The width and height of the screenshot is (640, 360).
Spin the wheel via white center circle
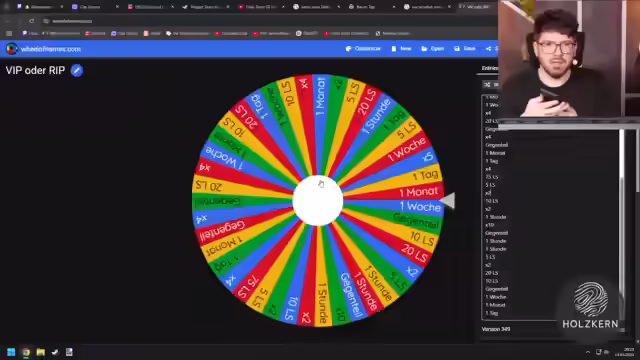318,200
